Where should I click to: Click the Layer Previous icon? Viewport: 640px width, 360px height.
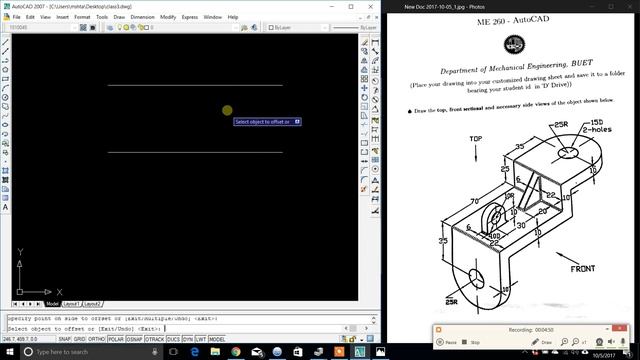point(254,27)
